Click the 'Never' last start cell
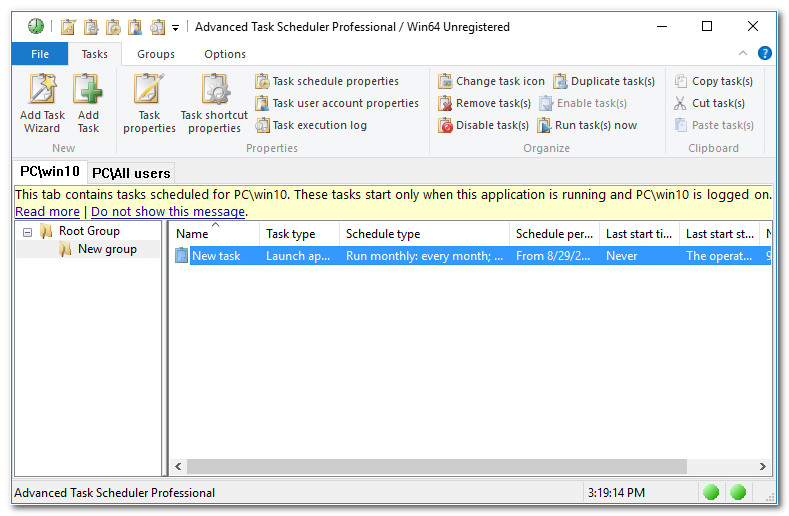The width and height of the screenshot is (789, 516). [622, 256]
